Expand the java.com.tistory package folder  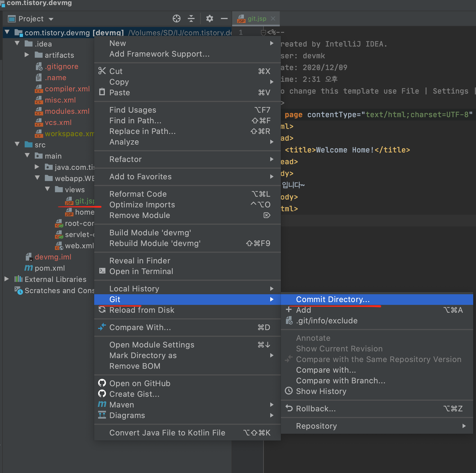(37, 167)
